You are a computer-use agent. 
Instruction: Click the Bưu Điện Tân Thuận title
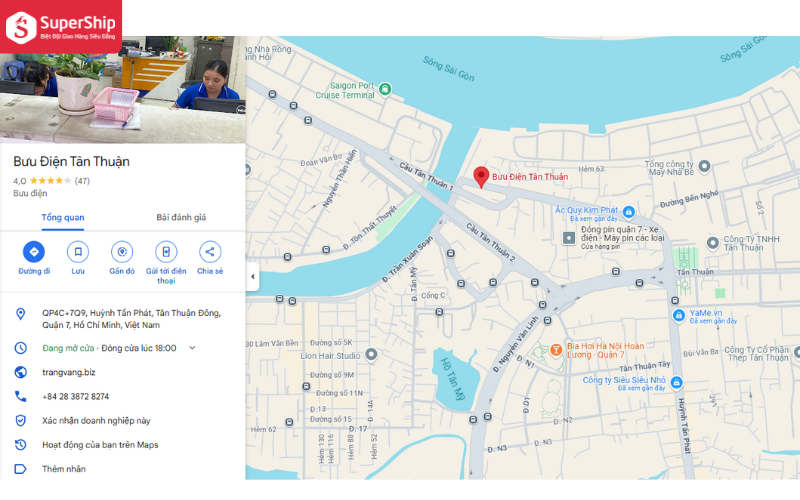71,162
